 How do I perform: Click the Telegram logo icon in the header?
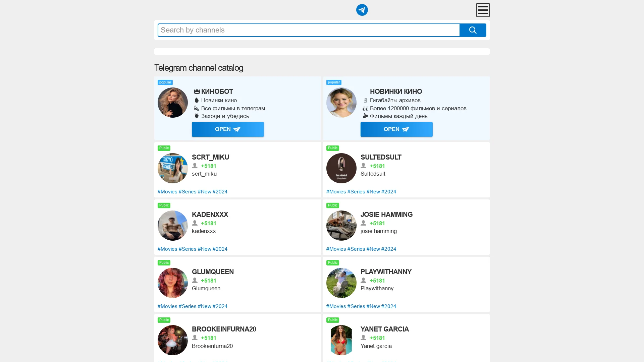pyautogui.click(x=362, y=10)
